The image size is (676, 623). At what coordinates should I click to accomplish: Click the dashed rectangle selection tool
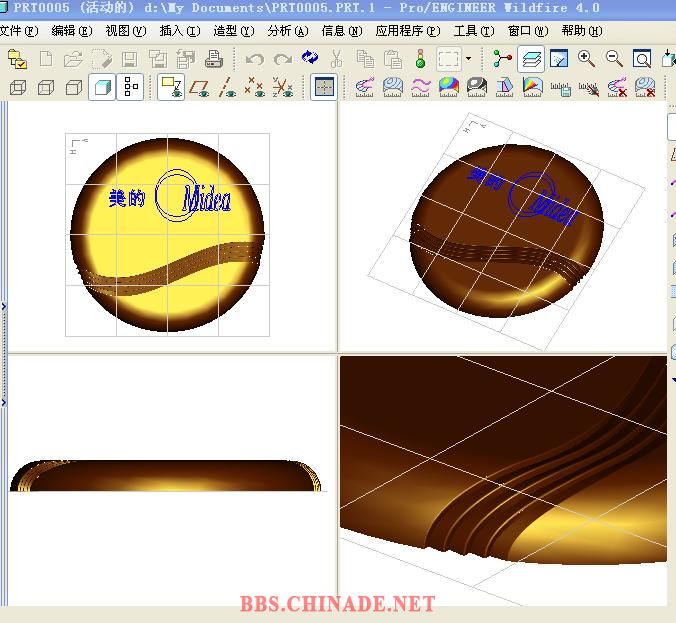click(448, 59)
